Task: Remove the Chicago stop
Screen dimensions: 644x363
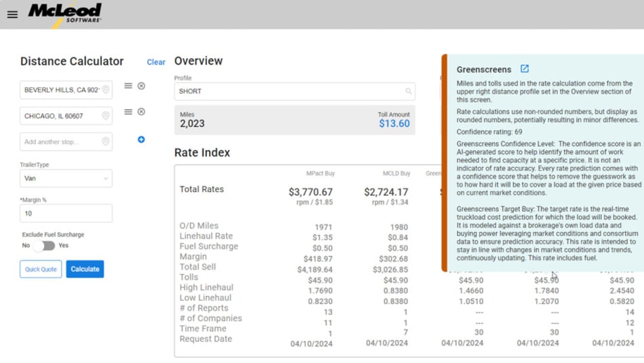Action: 141,112
